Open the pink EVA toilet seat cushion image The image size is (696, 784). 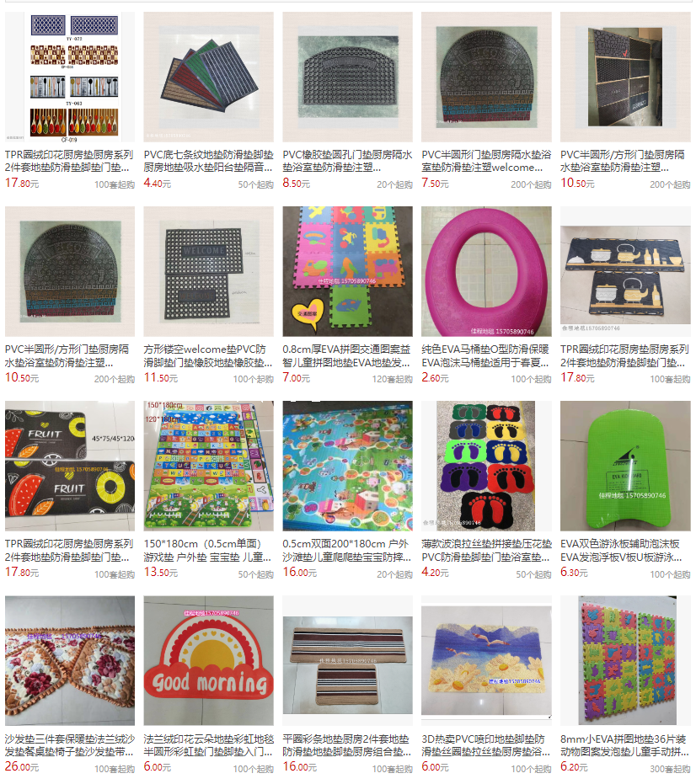(x=486, y=271)
